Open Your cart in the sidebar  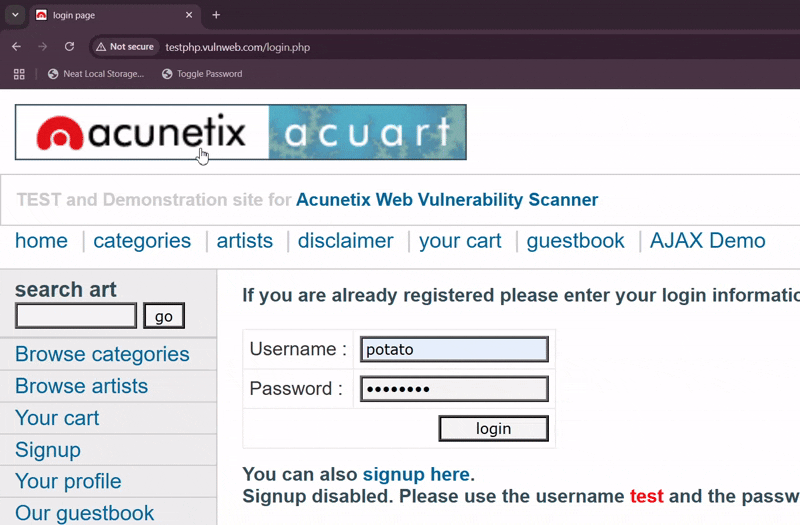57,418
